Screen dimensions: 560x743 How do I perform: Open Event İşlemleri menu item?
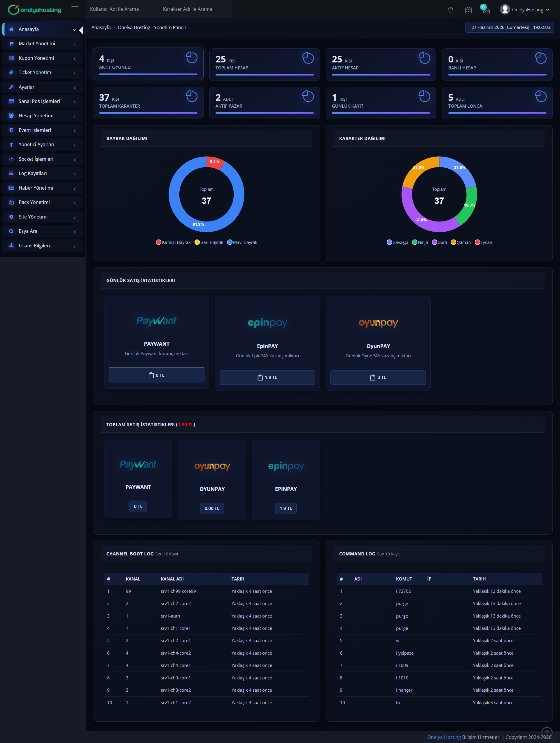[43, 130]
